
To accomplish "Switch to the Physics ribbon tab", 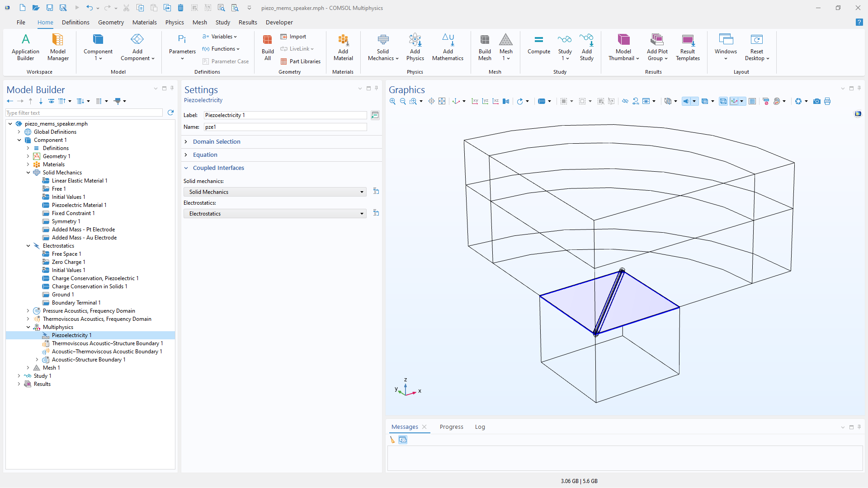I will coord(175,22).
